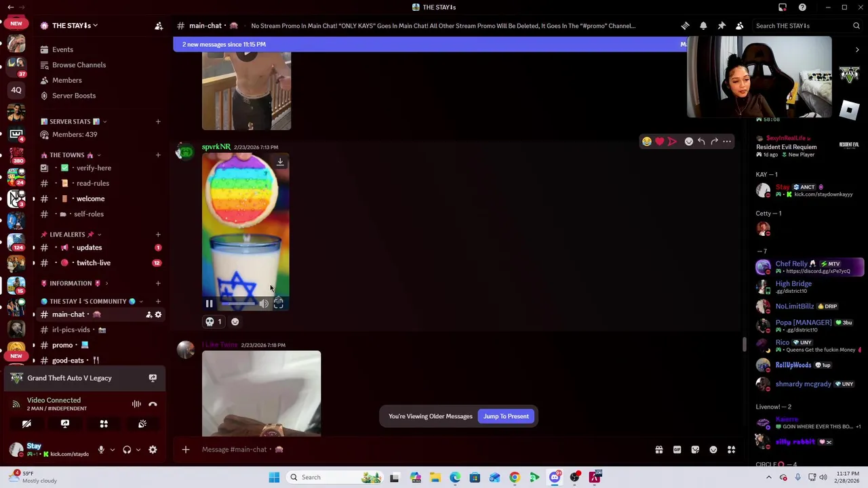Image resolution: width=868 pixels, height=488 pixels.
Task: Open the emoji picker in message bar
Action: point(713,449)
